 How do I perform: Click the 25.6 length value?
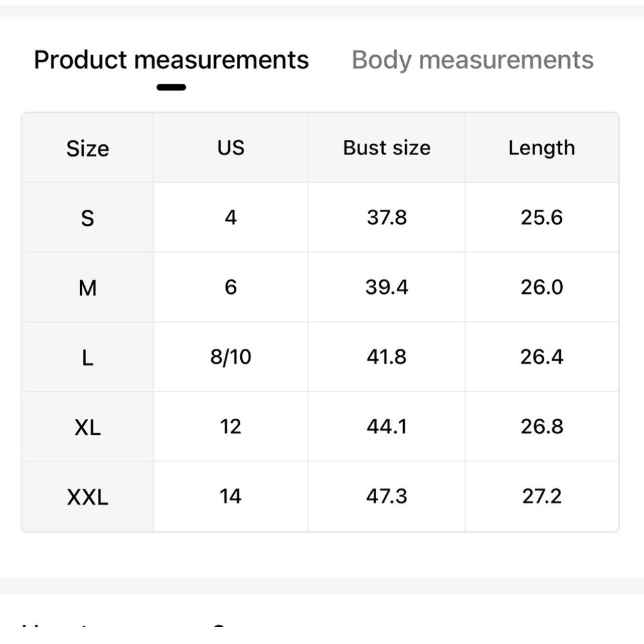point(542,218)
